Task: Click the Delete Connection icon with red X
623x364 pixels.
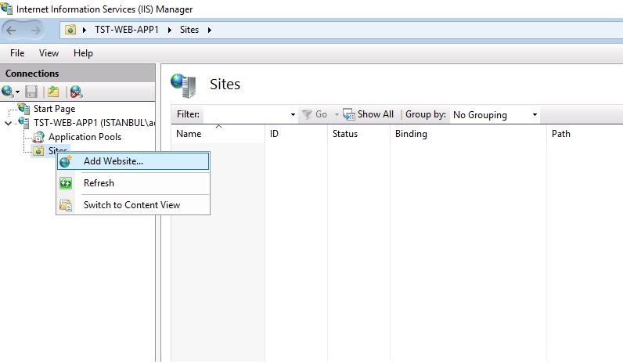Action: tap(76, 92)
